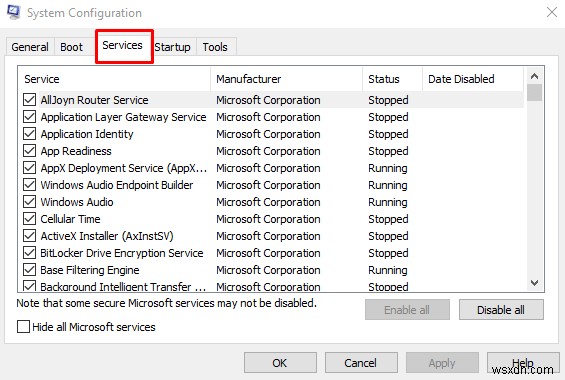
Task: Select the App Readiness row name
Action: click(x=76, y=151)
